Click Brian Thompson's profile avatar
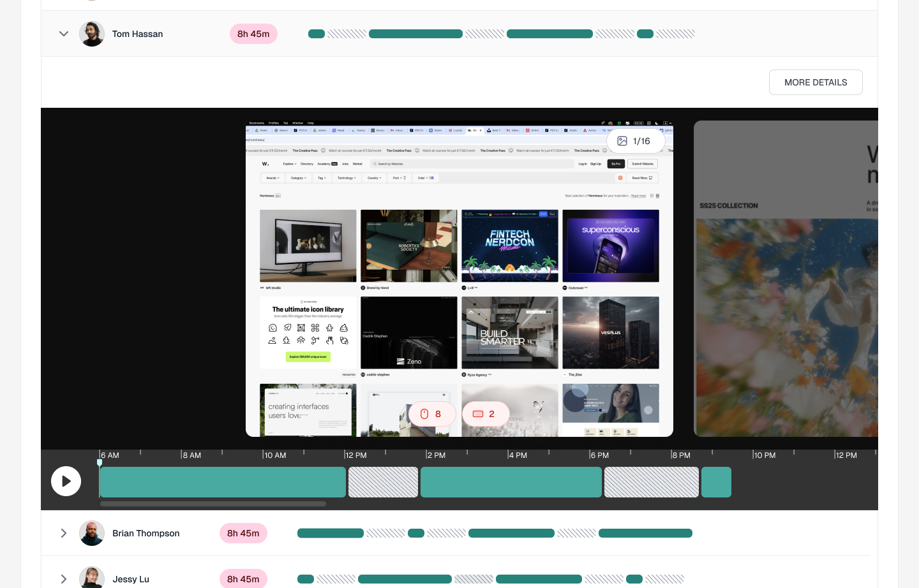The height and width of the screenshot is (588, 919). tap(92, 533)
